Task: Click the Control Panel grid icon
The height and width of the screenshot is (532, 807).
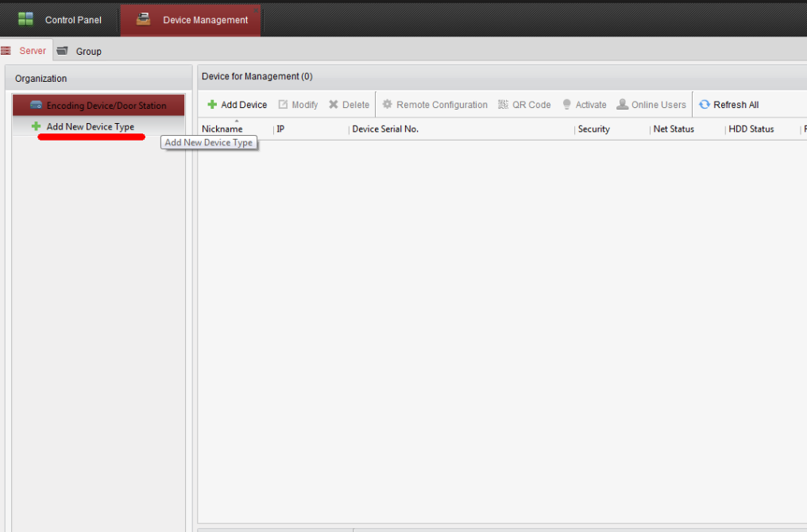Action: (x=26, y=19)
